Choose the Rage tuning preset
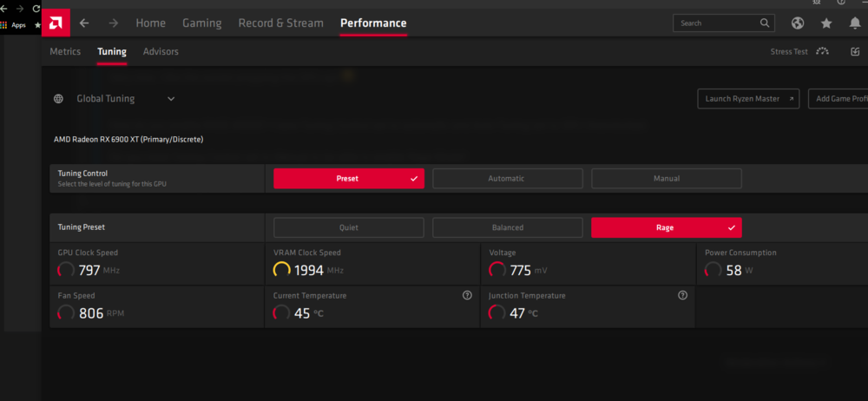The image size is (868, 401). 667,227
